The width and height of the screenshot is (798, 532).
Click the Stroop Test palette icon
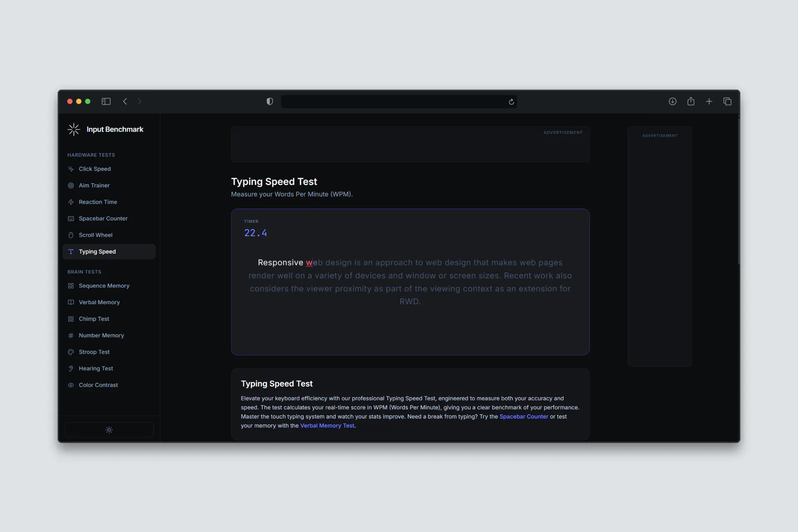[71, 352]
